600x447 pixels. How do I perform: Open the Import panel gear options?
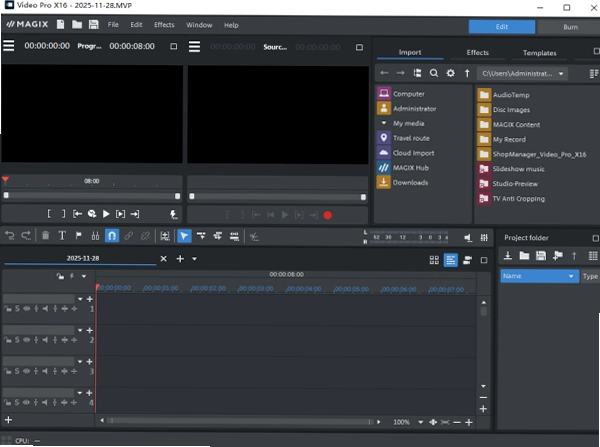(x=451, y=73)
